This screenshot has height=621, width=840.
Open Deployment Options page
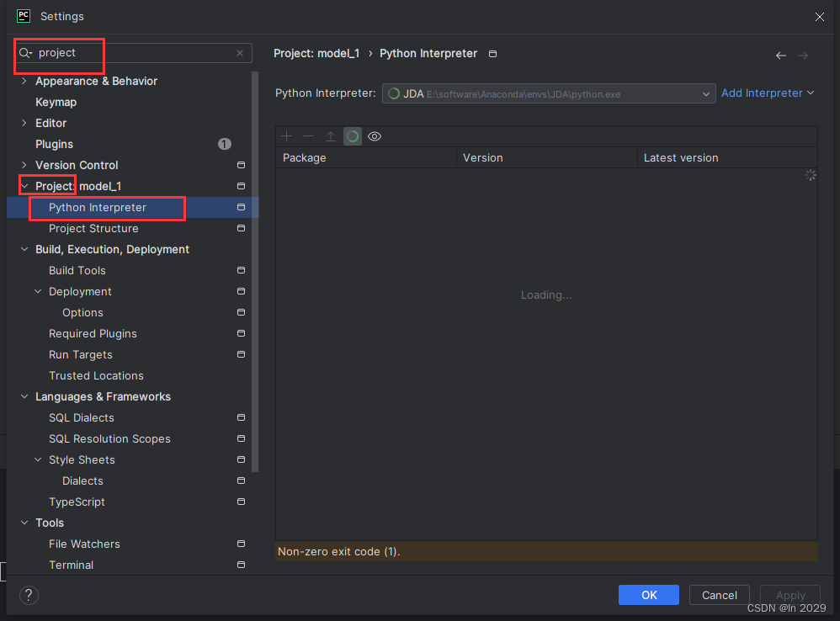[x=82, y=313]
